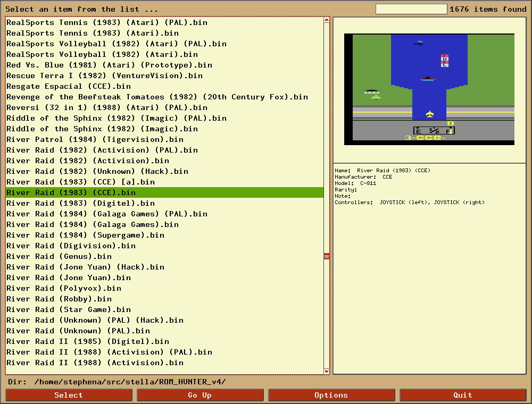This screenshot has width=532, height=404.
Task: Click the scrollbar down arrow
Action: point(327,371)
